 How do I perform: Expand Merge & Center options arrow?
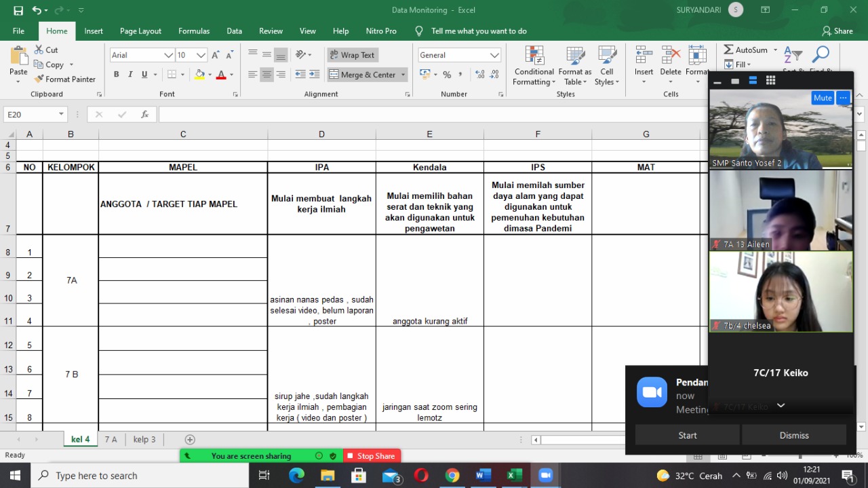403,75
